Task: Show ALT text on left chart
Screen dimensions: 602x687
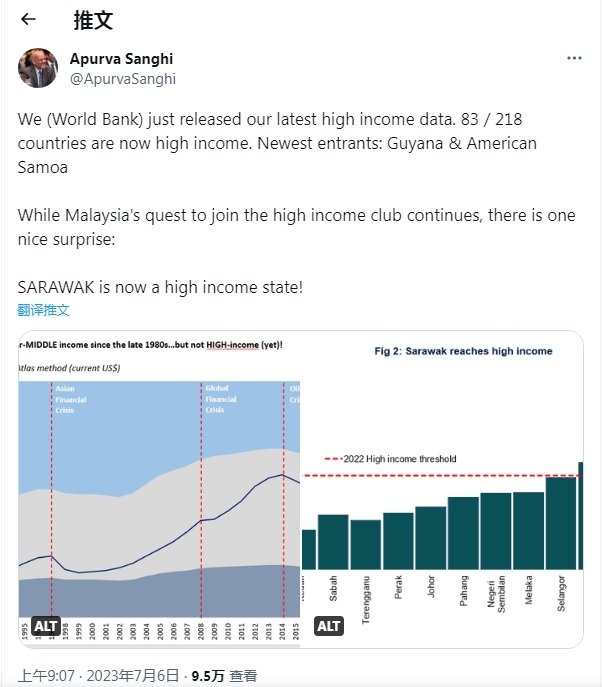Action: pyautogui.click(x=46, y=626)
